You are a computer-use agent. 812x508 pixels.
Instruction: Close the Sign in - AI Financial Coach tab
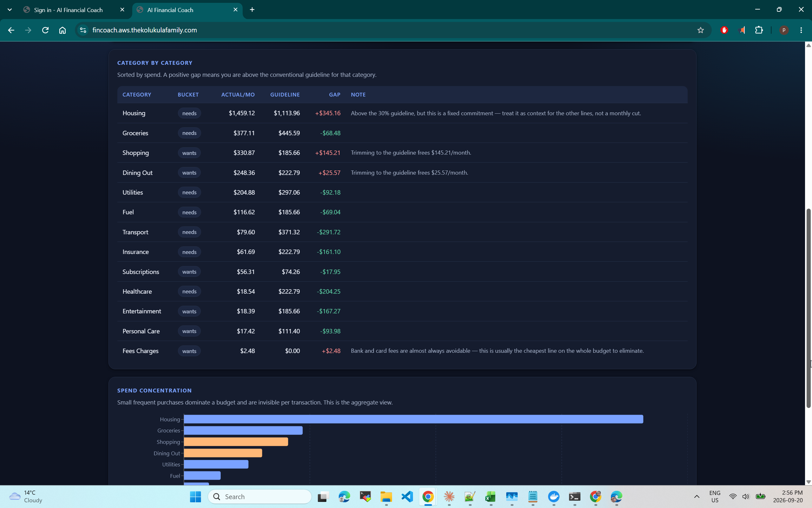pos(122,10)
